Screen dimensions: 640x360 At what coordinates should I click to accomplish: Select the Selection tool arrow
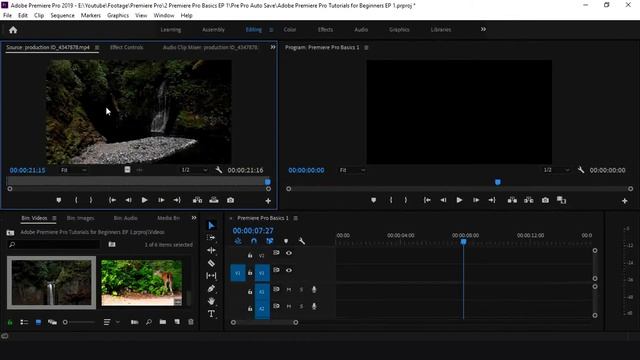(x=211, y=225)
